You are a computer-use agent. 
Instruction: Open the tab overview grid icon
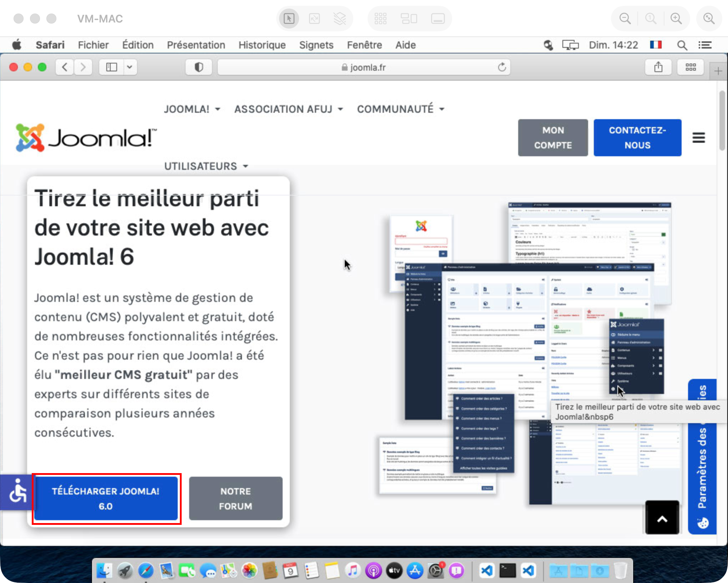click(691, 67)
